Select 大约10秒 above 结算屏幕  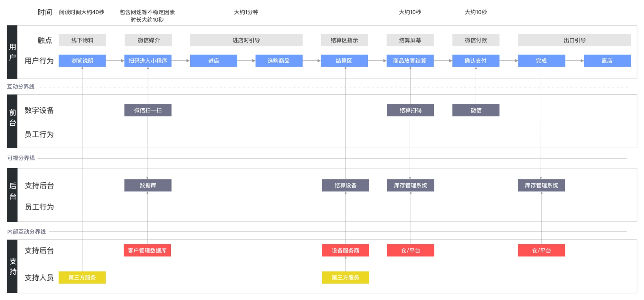click(x=410, y=12)
